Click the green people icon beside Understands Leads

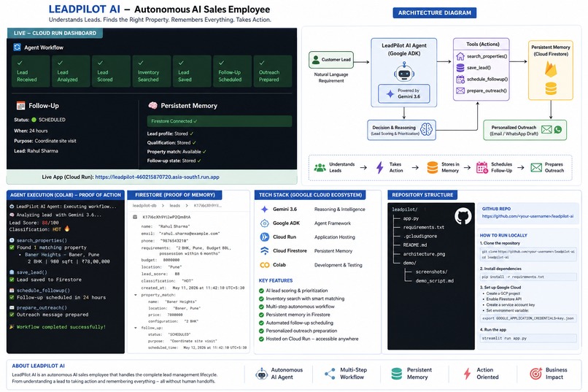click(320, 168)
